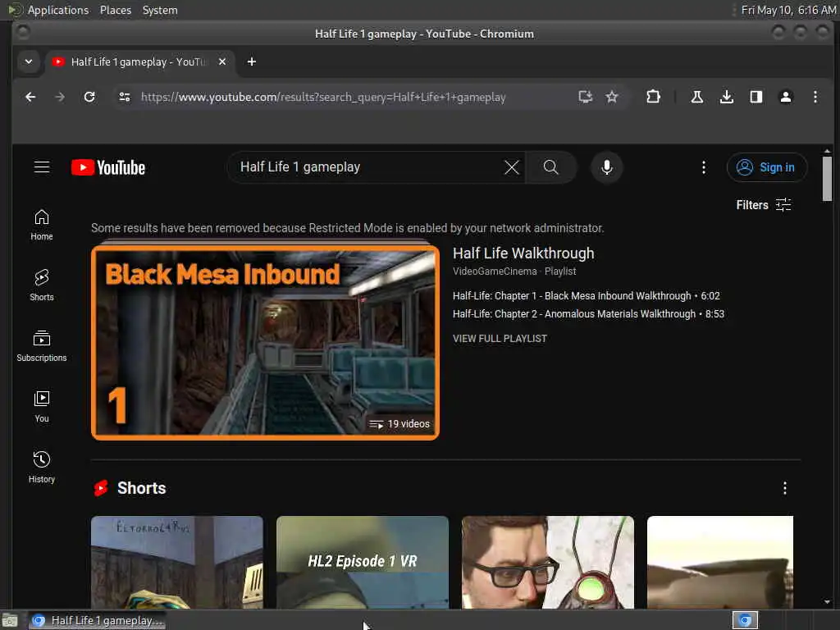The width and height of the screenshot is (840, 630).
Task: Toggle the browser side panel
Action: click(756, 97)
